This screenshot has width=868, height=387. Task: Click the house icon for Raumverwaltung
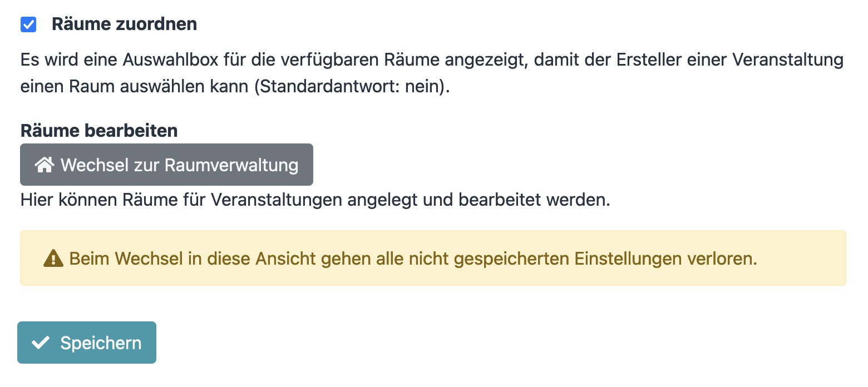44,165
